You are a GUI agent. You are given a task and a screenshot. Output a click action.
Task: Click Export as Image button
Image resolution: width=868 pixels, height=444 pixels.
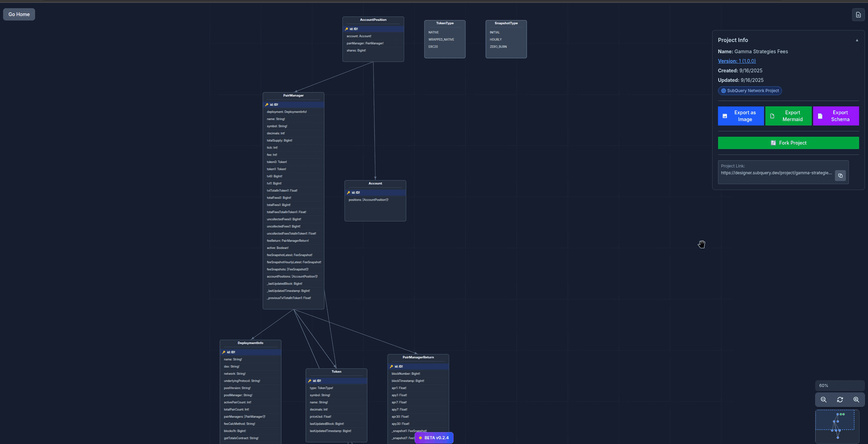point(740,116)
